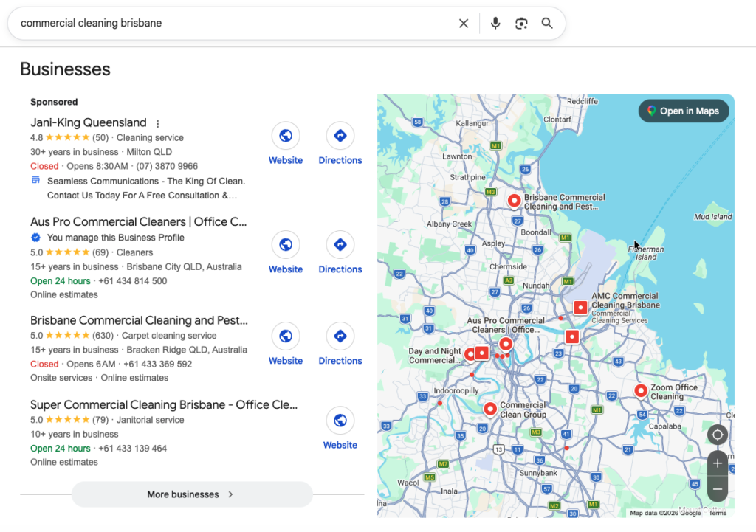756x532 pixels.
Task: Clear the search box with the X icon
Action: [464, 23]
